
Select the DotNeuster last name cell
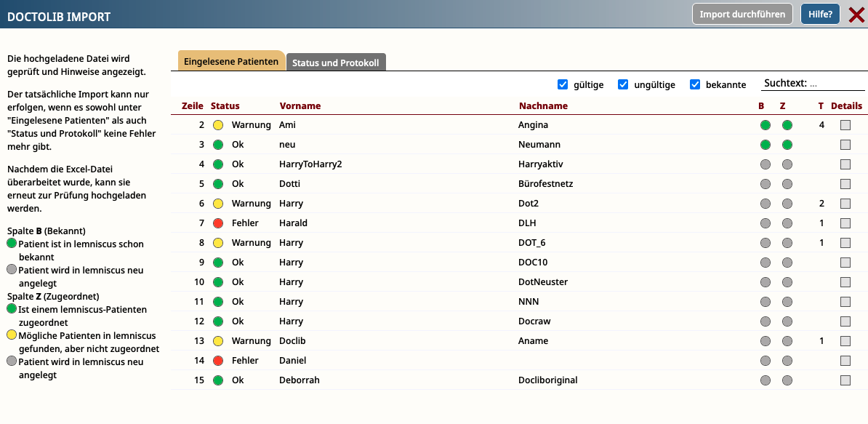click(543, 282)
